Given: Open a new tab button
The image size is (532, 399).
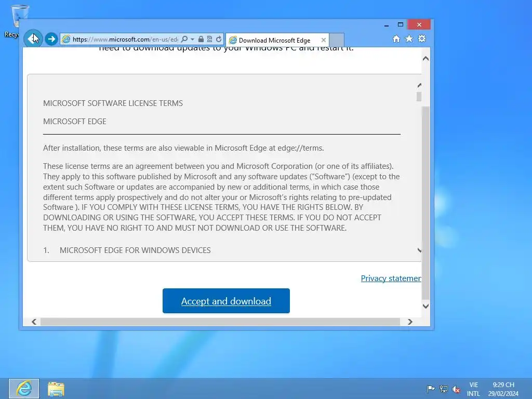Looking at the screenshot, I should [x=337, y=40].
